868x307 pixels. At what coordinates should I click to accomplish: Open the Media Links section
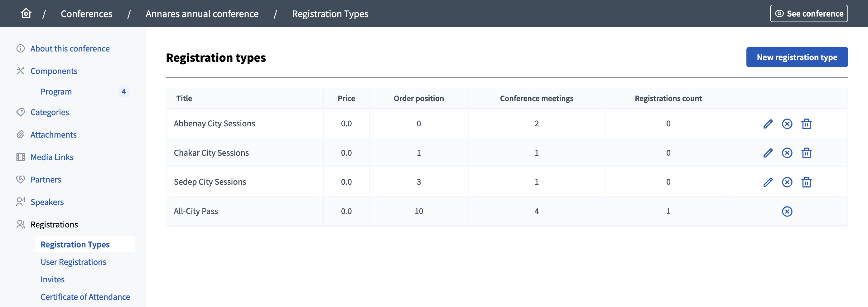[52, 157]
